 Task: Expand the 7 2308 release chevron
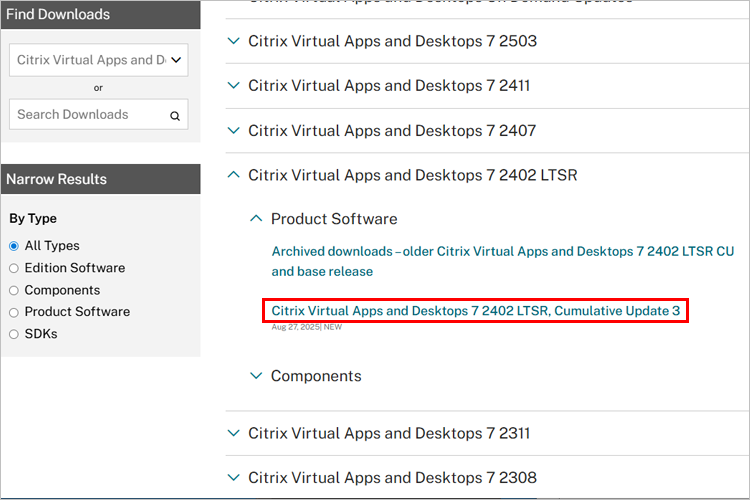click(x=234, y=478)
